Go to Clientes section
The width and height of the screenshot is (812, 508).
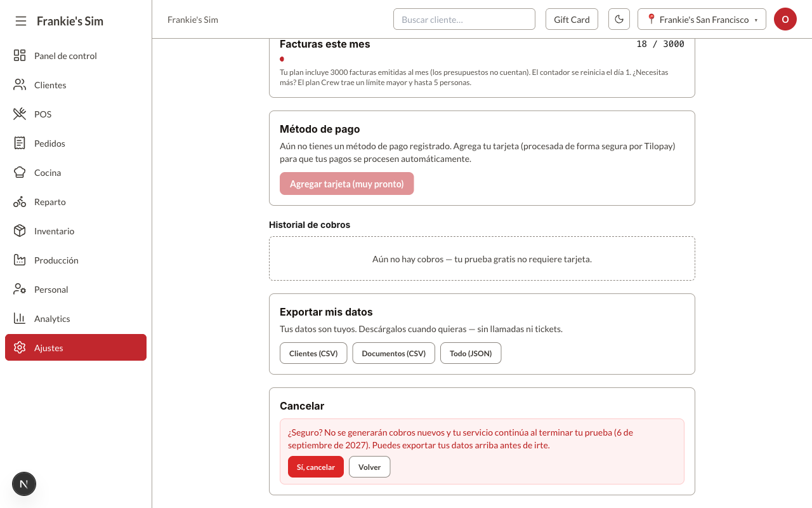75,84
